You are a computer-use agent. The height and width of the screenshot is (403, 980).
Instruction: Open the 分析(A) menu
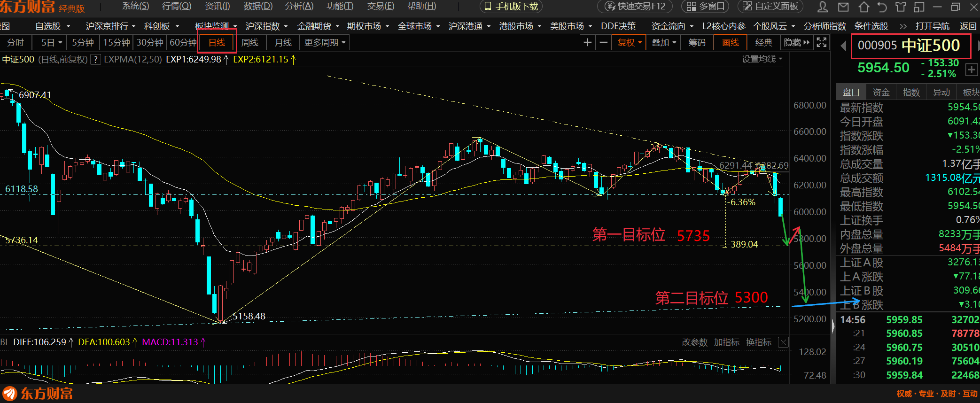point(299,6)
